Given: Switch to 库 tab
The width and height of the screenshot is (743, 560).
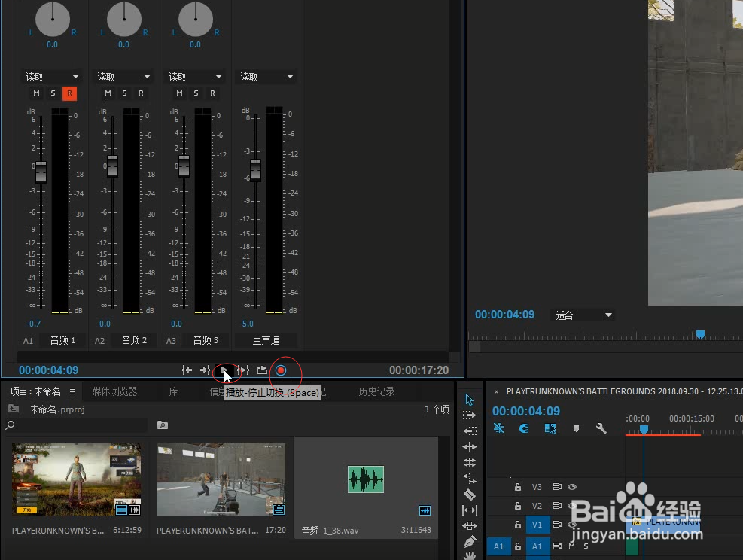Looking at the screenshot, I should [174, 392].
